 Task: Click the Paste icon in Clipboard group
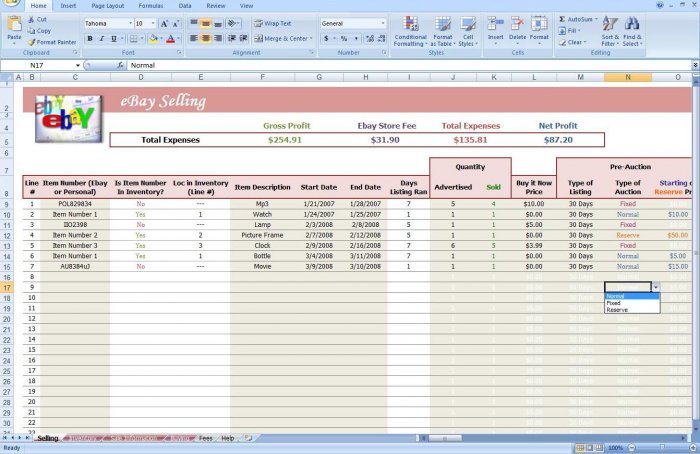coord(14,25)
